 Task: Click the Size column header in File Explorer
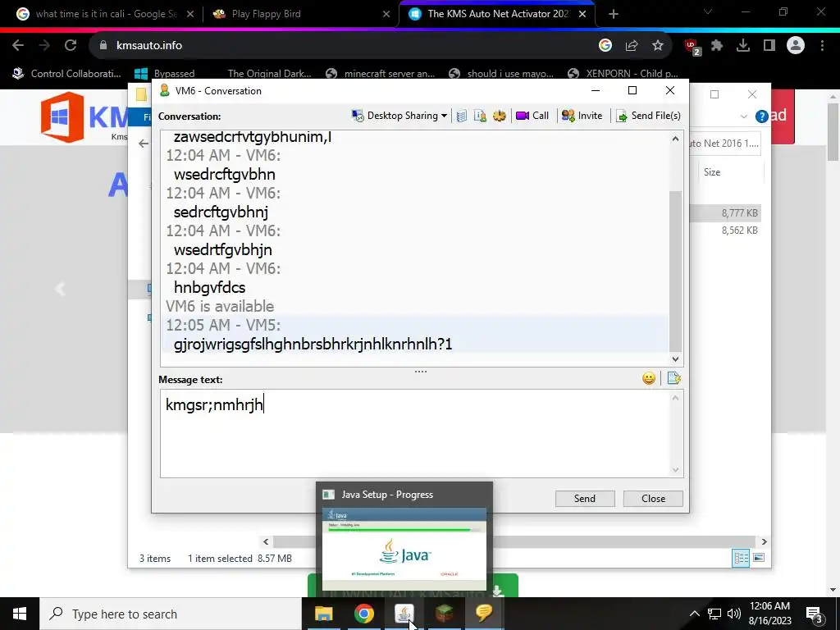pos(712,172)
